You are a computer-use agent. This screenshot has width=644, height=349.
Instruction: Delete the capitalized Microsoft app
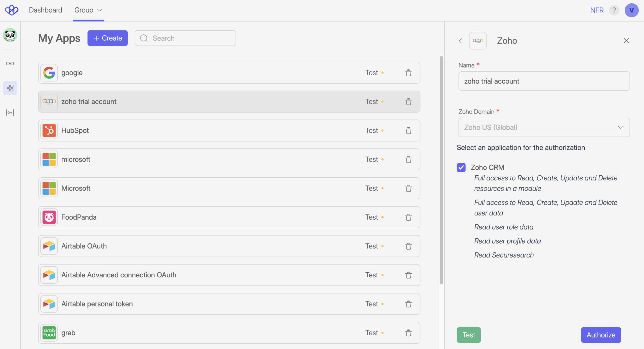coord(409,188)
